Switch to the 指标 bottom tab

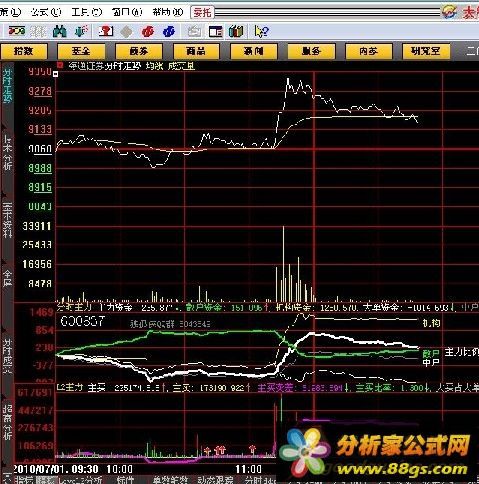[x=24, y=480]
